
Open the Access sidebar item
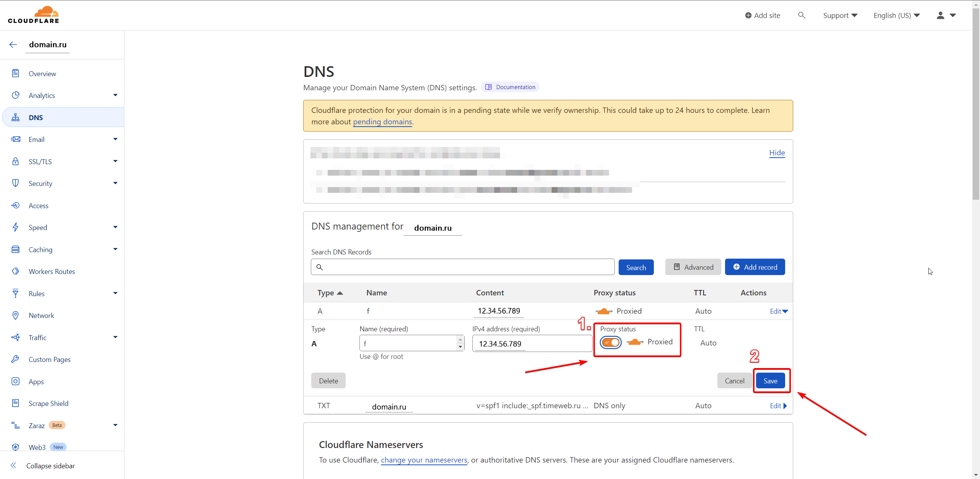pyautogui.click(x=38, y=205)
